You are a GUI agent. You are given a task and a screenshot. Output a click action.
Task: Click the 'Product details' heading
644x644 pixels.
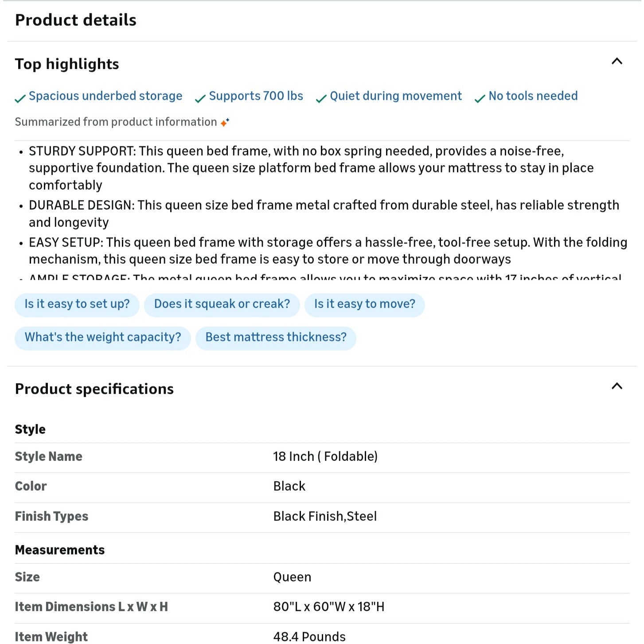pyautogui.click(x=76, y=20)
